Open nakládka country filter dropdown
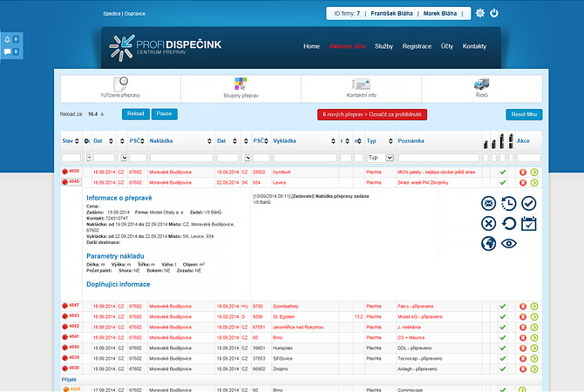Screen dimensions: 584x392 (123, 158)
